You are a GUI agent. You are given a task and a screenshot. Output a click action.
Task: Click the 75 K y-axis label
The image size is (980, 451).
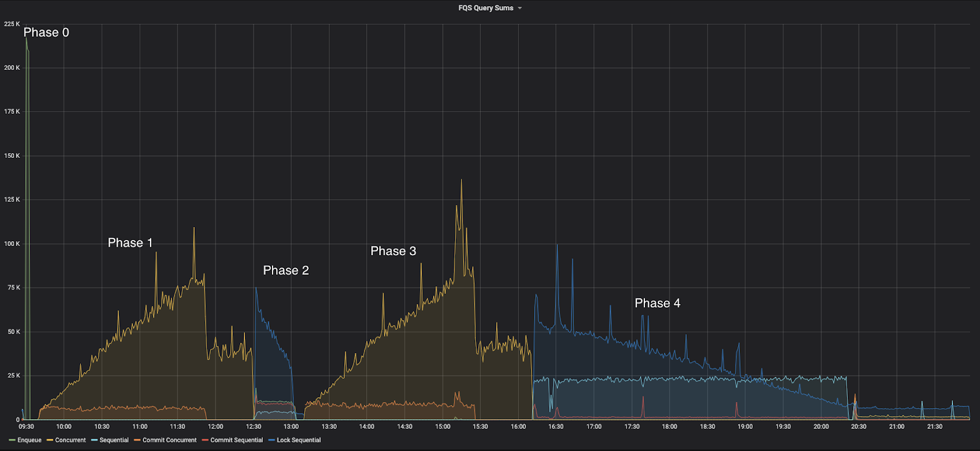pyautogui.click(x=13, y=288)
